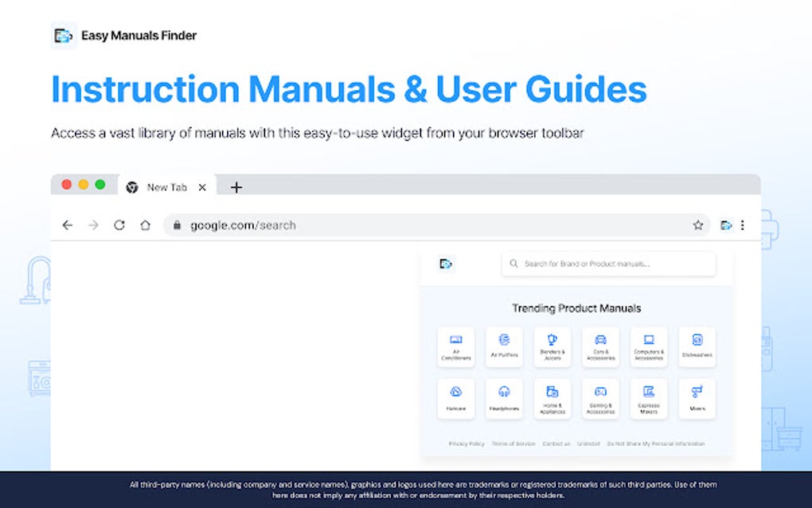
Task: Click the Easy Manuals Finder toolbar extension icon
Action: click(725, 225)
